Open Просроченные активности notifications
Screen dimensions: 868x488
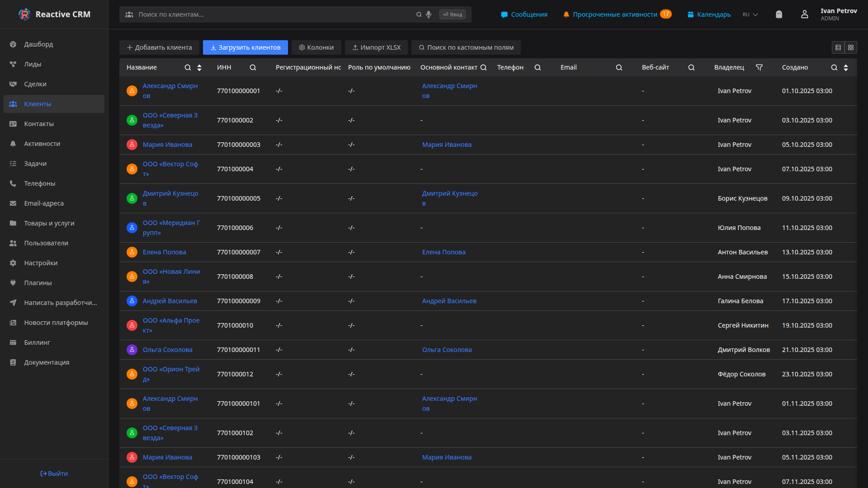pos(617,14)
